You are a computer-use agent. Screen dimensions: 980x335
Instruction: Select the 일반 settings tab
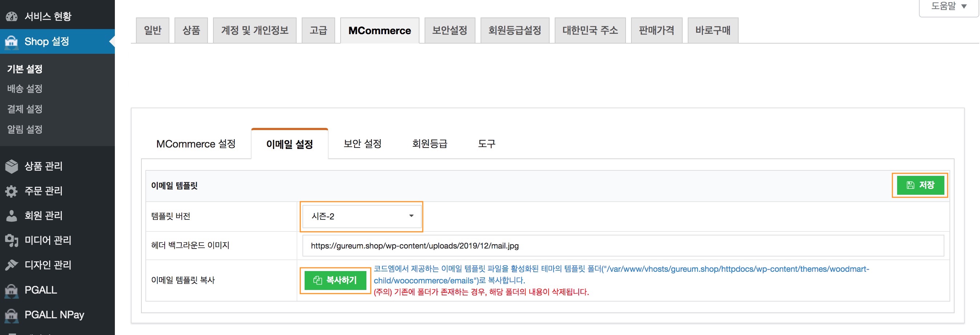[152, 30]
